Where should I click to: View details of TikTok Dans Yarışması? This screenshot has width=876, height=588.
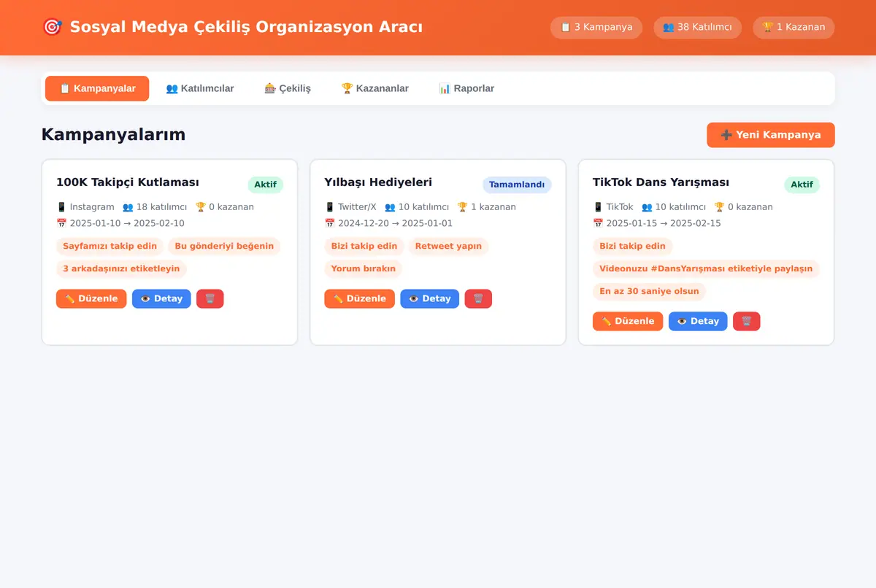point(698,321)
